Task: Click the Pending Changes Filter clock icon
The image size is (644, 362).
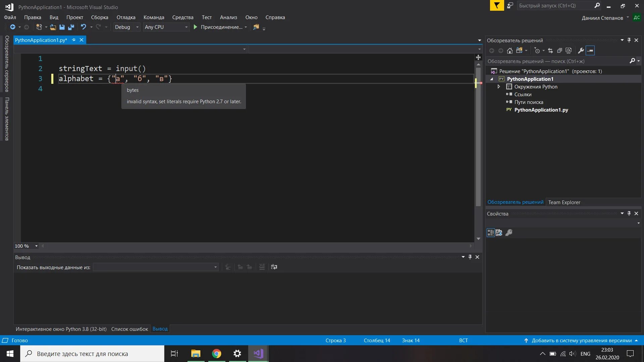Action: pos(537,51)
